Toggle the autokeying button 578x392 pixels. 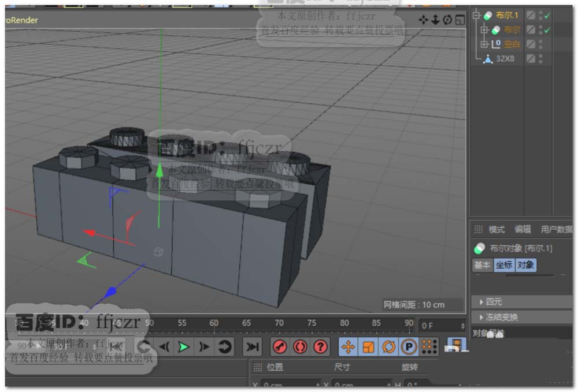pos(300,347)
